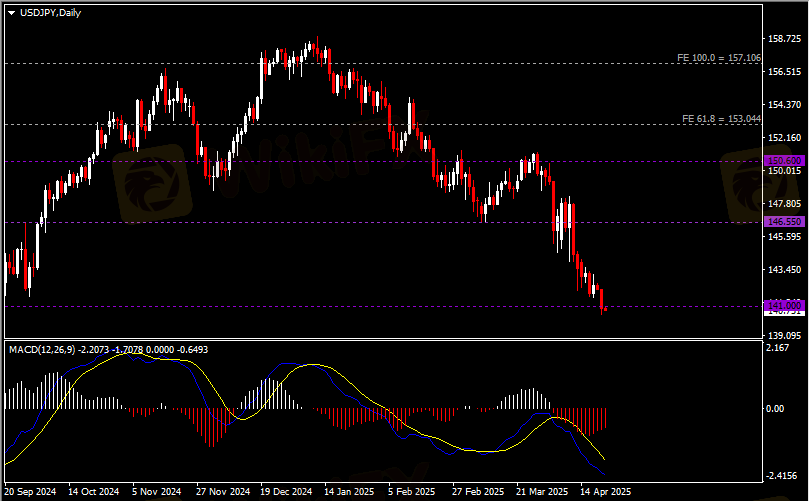Select the 145.595 price axis value
809x501 pixels.
coord(784,237)
